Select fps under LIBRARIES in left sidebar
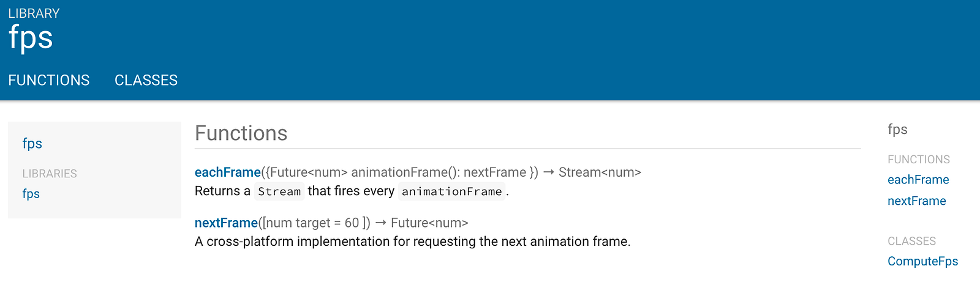980x285 pixels. click(x=31, y=194)
